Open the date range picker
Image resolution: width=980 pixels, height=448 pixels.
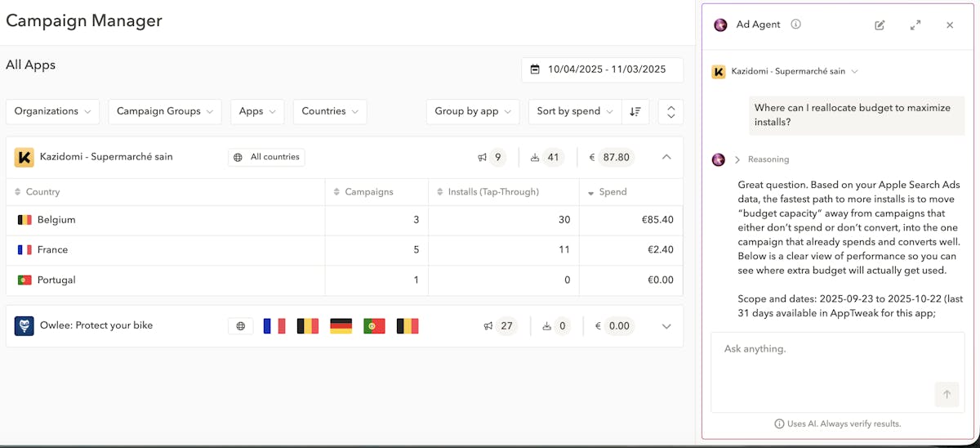[x=602, y=69]
